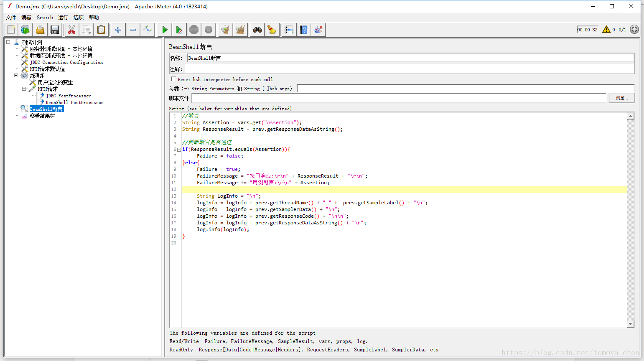The width and height of the screenshot is (644, 361).
Task: Select 数据库测试环境 - 本地环境 tree item
Action: tap(61, 56)
